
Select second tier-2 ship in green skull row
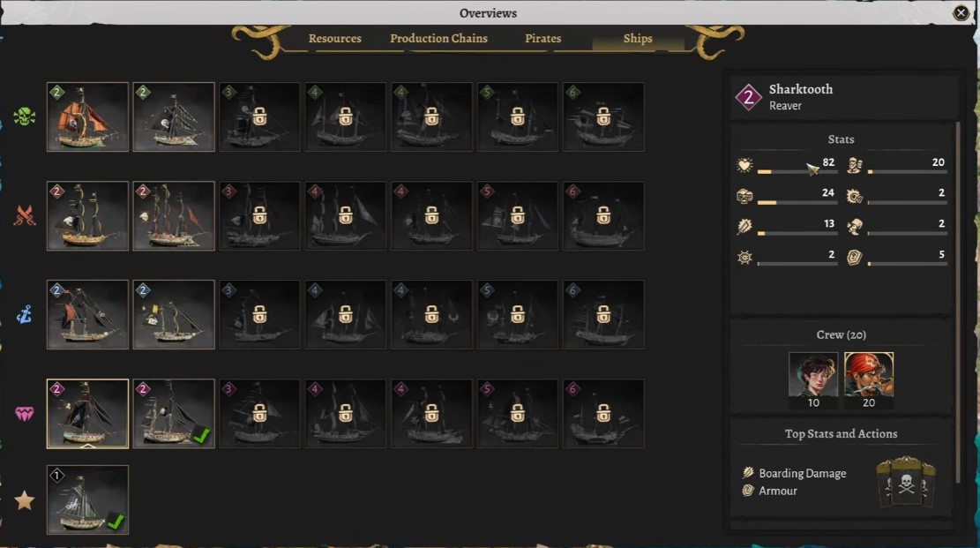174,117
